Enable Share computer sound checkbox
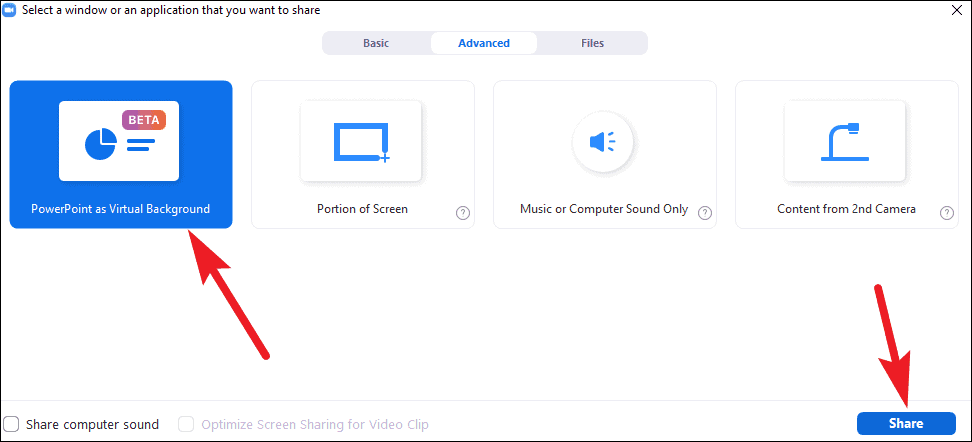 [x=11, y=425]
